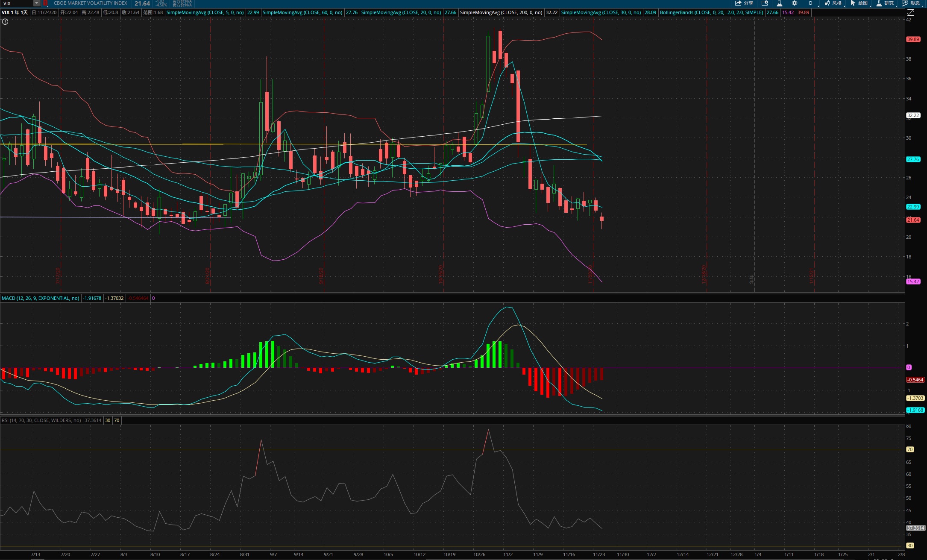Open the VIX symbol dropdown arrow
927x560 pixels.
coord(37,3)
